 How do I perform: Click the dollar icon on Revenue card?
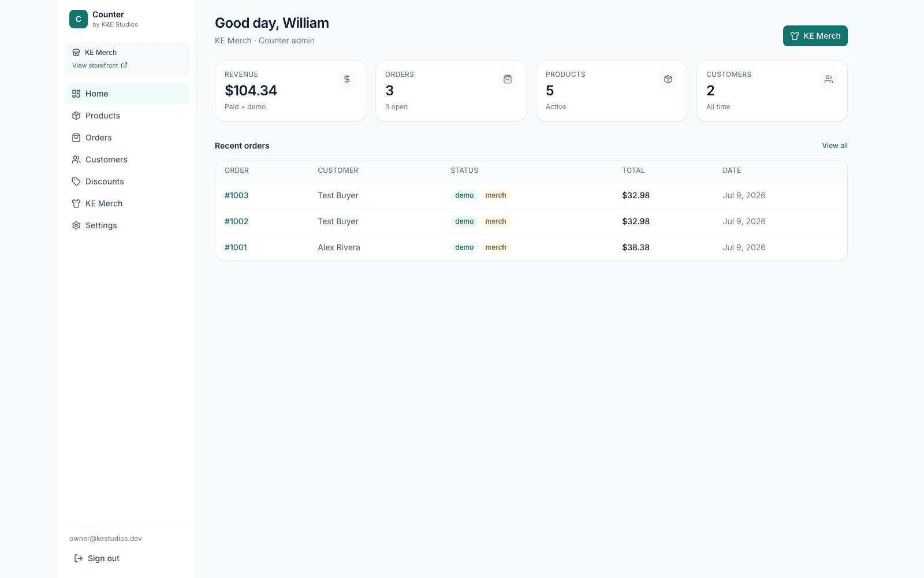tap(347, 79)
